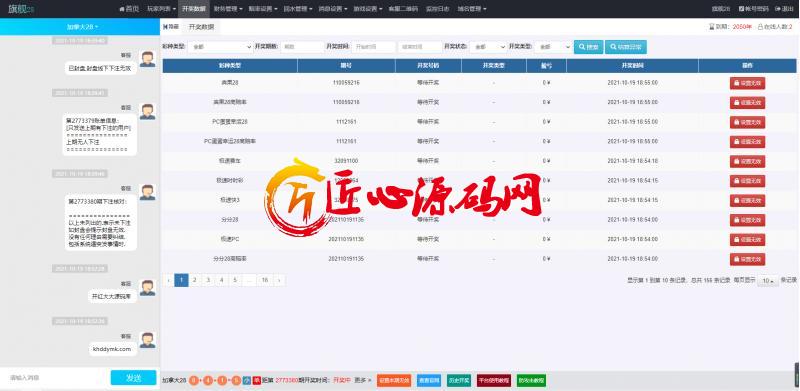The height and width of the screenshot is (391, 800).
Task: Click the 搜索 magnifier button
Action: click(x=588, y=47)
